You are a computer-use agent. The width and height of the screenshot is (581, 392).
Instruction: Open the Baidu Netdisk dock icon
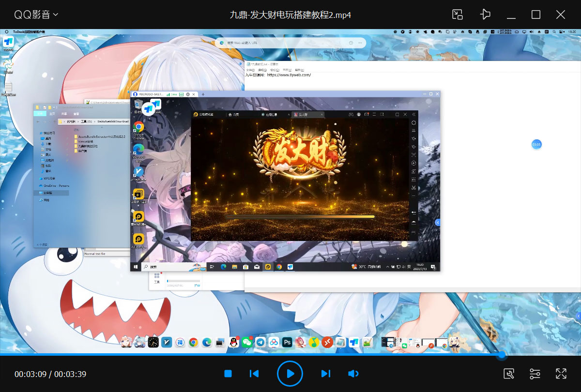click(274, 343)
